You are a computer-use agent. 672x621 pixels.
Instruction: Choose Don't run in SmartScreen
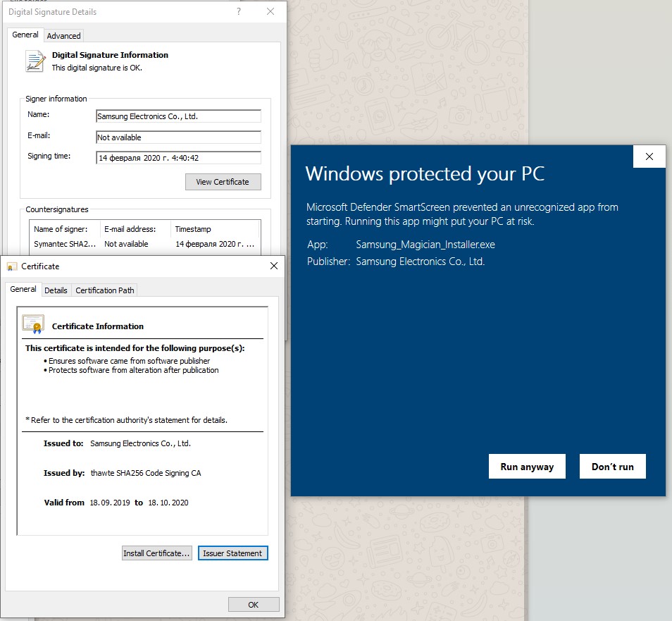[x=612, y=467]
